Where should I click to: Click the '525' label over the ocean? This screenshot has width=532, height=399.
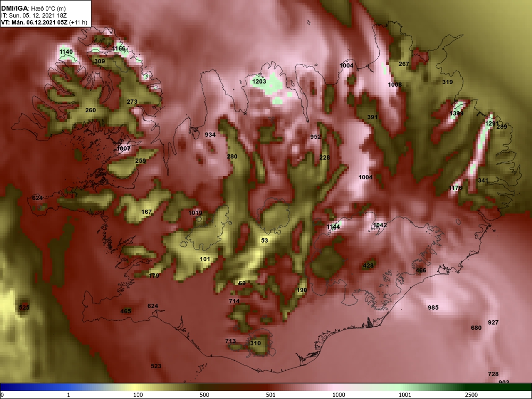point(24,307)
